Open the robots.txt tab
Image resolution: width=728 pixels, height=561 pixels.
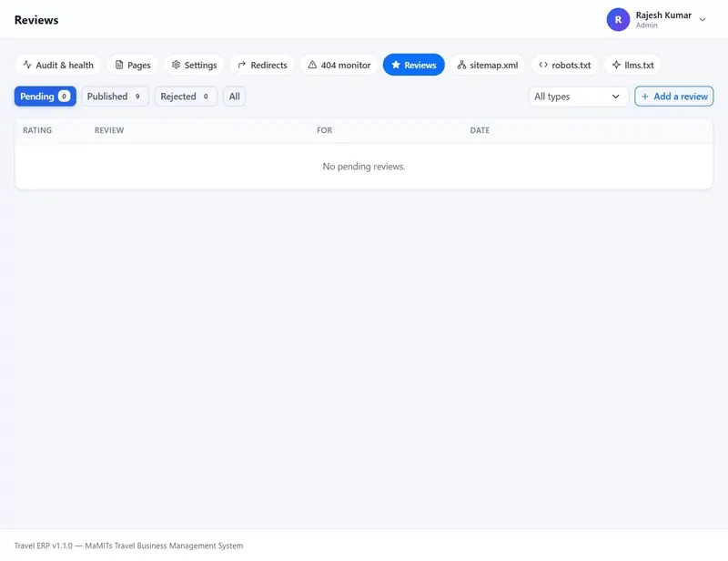565,65
